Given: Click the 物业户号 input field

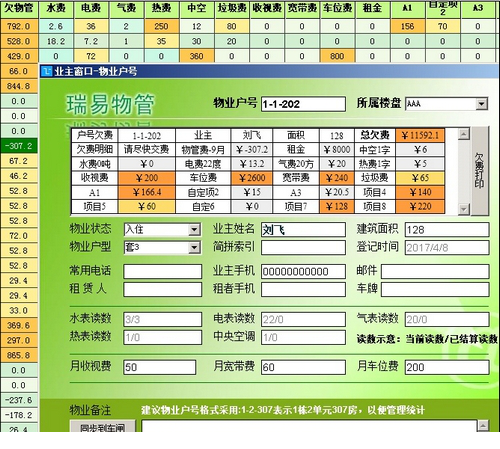Looking at the screenshot, I should tap(303, 104).
